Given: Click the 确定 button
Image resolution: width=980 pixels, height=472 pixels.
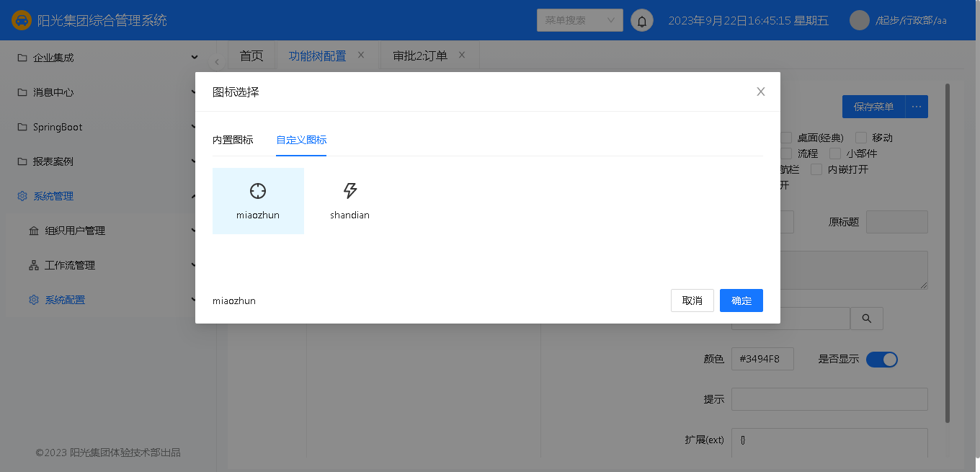Looking at the screenshot, I should tap(741, 300).
